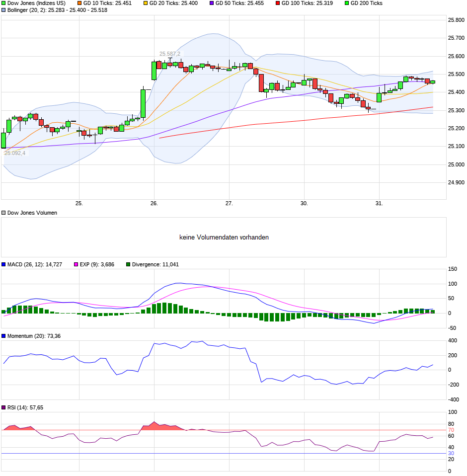Image resolution: width=467 pixels, height=476 pixels.
Task: Click the 'Dow Jones (Indizes US)' legend label
Action: (x=36, y=3)
